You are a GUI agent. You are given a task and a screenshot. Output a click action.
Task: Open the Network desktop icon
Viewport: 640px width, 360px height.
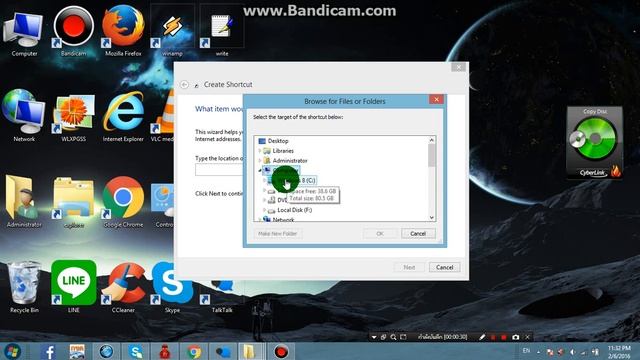(x=24, y=116)
